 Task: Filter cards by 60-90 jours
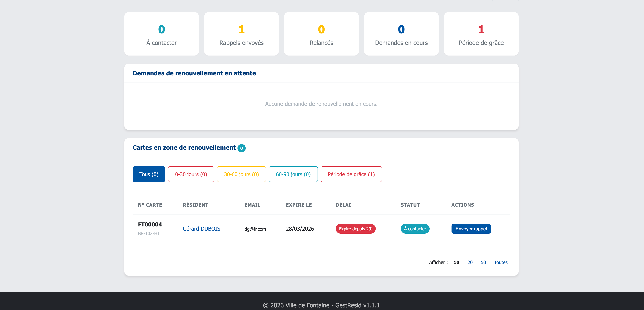(x=293, y=174)
